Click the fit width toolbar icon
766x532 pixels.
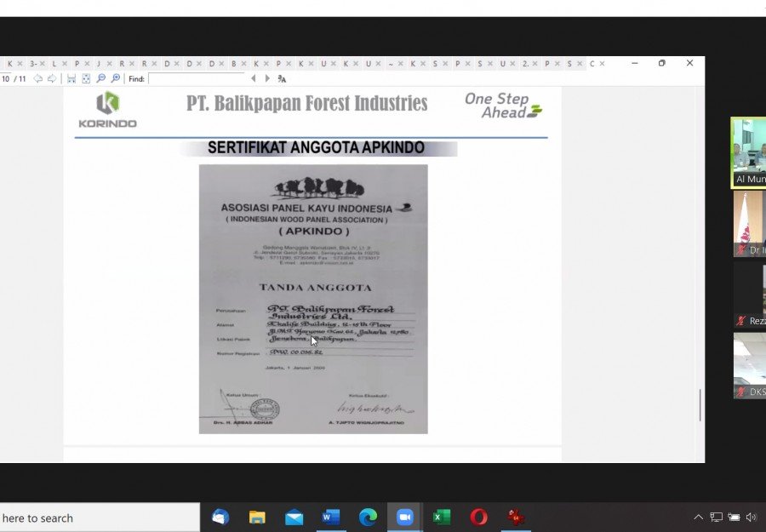tap(71, 78)
